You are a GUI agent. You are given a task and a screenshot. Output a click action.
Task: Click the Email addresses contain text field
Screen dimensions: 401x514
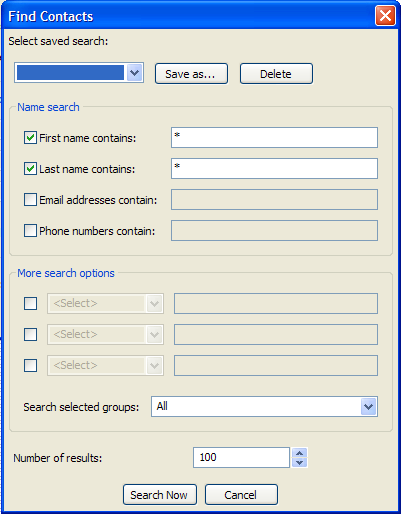point(274,199)
